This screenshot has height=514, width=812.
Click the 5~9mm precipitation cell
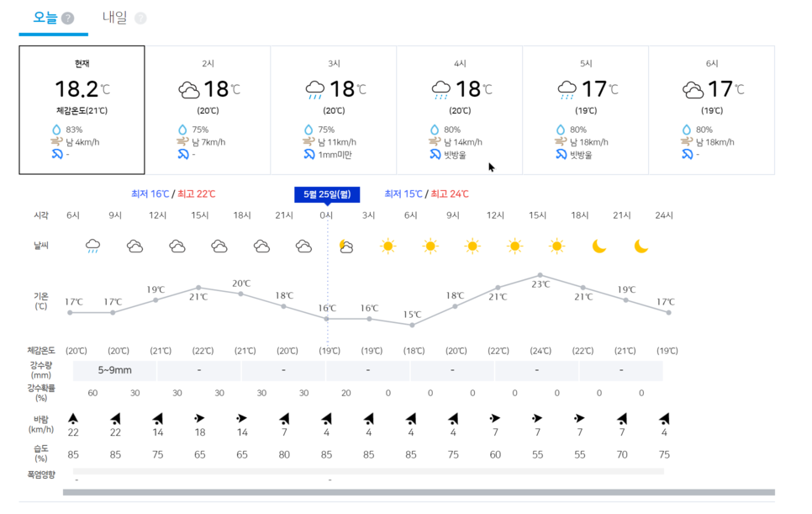tap(115, 370)
